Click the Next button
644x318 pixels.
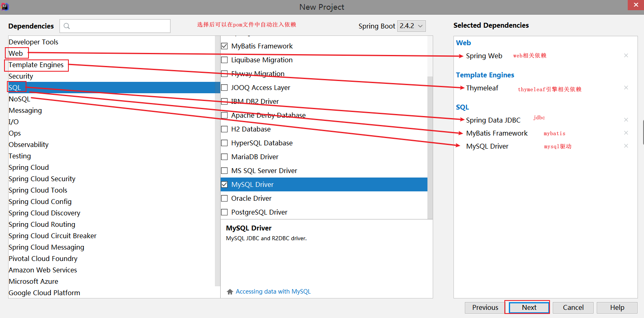coord(529,307)
